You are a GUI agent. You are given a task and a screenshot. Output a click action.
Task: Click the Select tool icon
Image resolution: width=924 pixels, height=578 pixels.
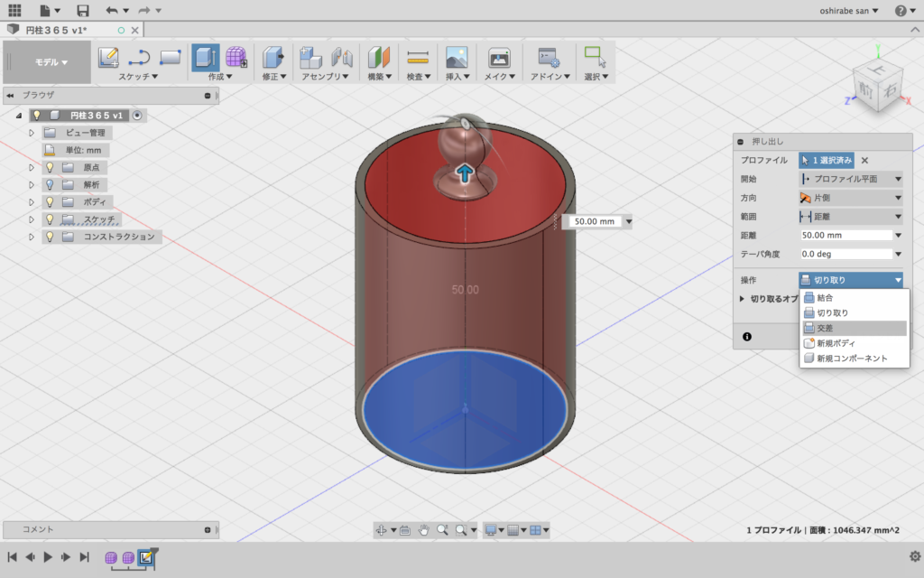click(x=595, y=57)
